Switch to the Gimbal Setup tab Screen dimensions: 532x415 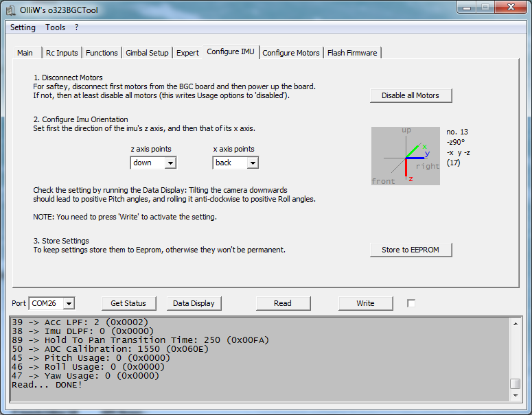tap(146, 53)
